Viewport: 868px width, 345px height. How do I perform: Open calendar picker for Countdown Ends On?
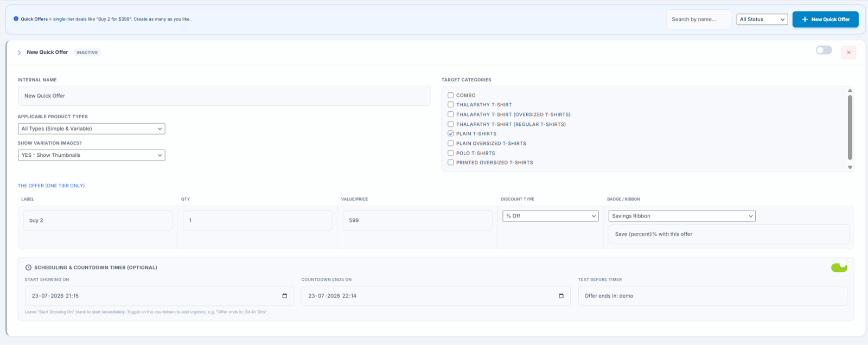[x=561, y=296]
